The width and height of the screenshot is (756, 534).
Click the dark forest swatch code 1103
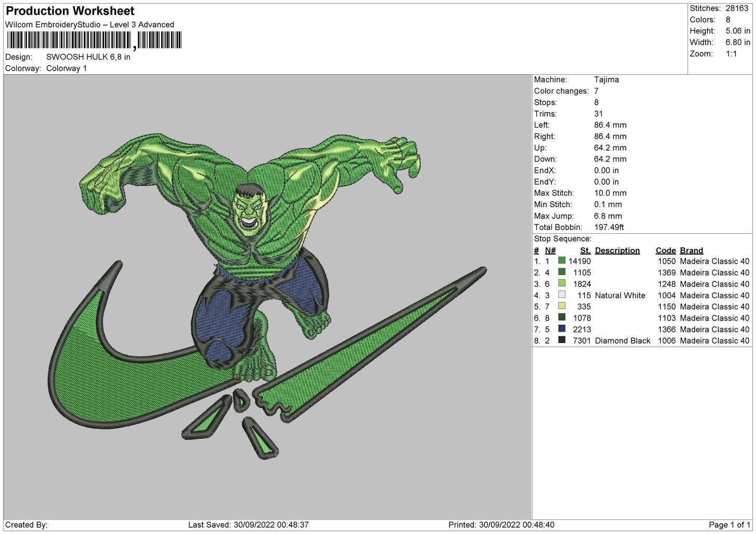(561, 317)
